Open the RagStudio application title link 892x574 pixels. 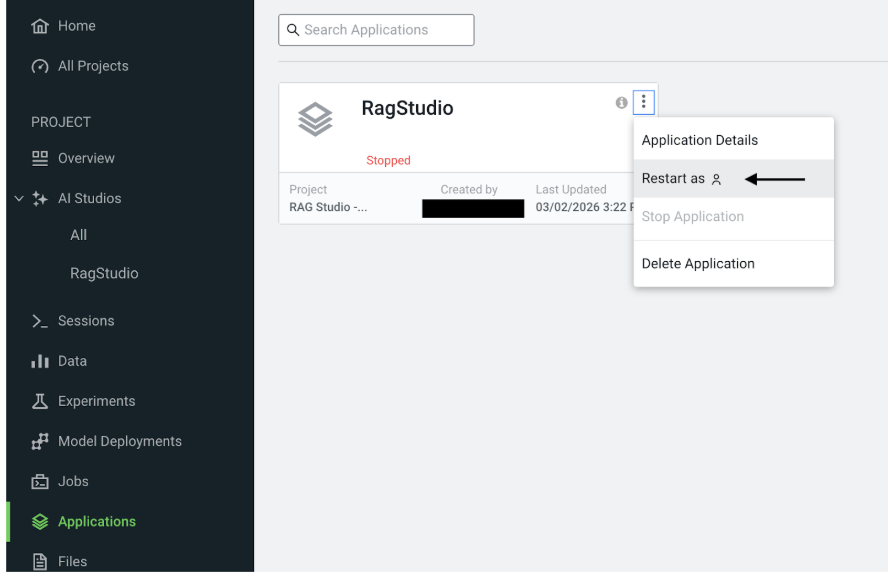(407, 109)
